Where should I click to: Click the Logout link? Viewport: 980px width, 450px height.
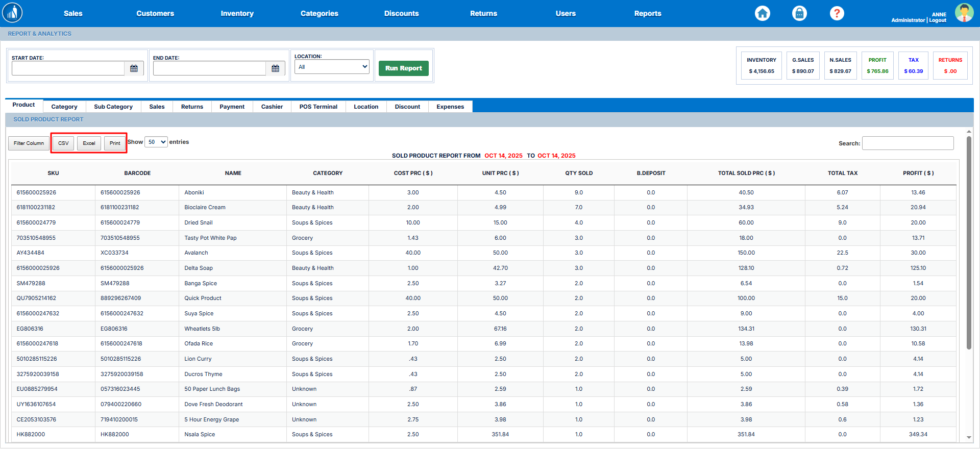tap(938, 20)
